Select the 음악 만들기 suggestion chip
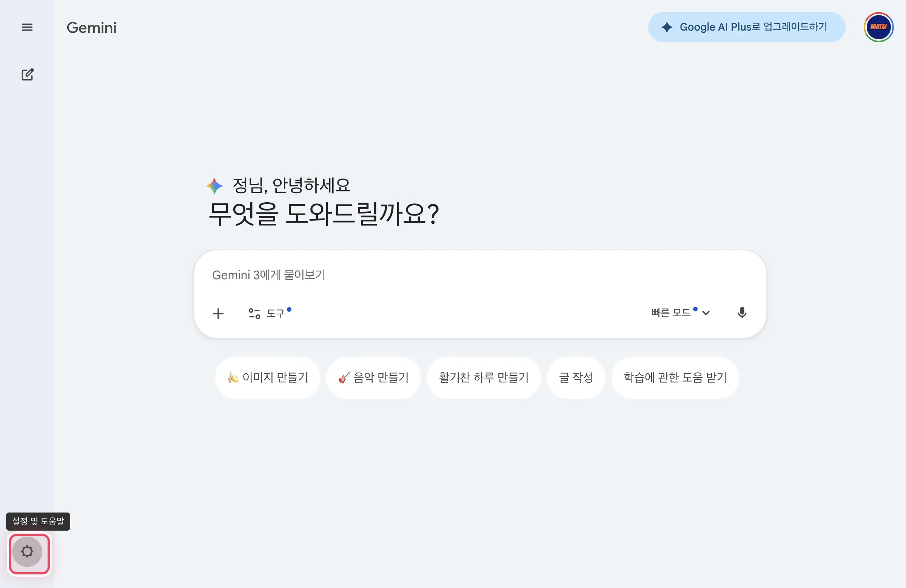The height and width of the screenshot is (588, 906). (x=373, y=377)
